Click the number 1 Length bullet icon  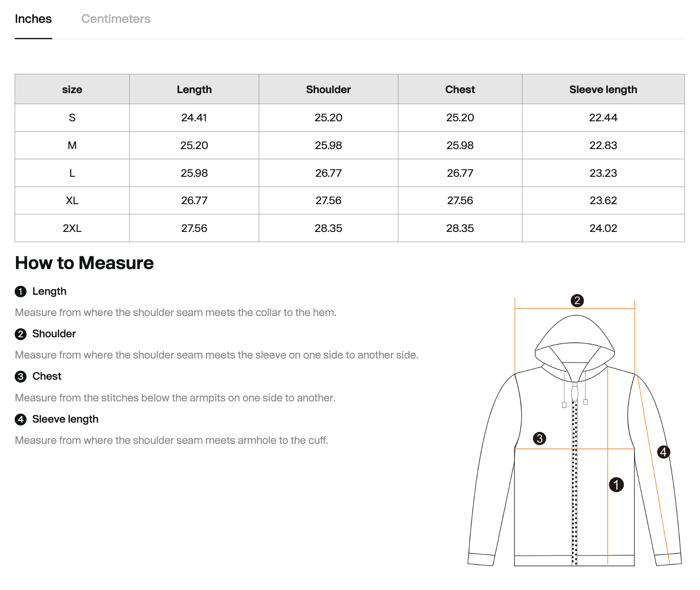[x=20, y=292]
